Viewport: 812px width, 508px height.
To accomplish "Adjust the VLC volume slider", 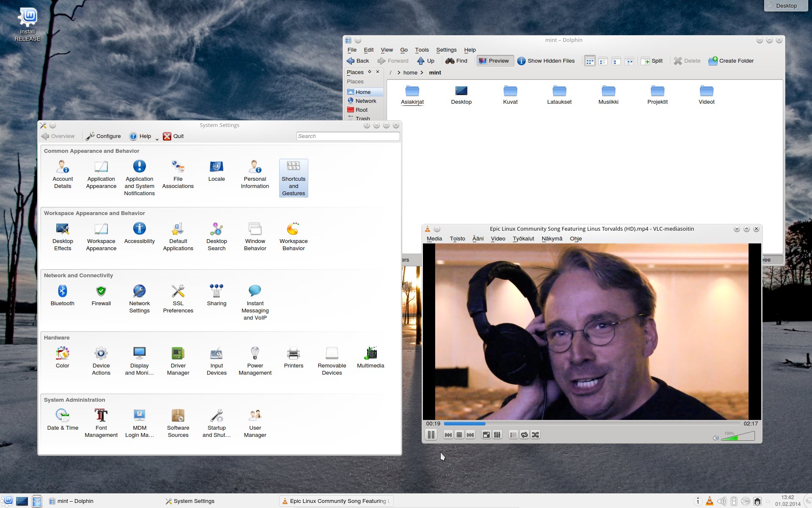I will (738, 436).
